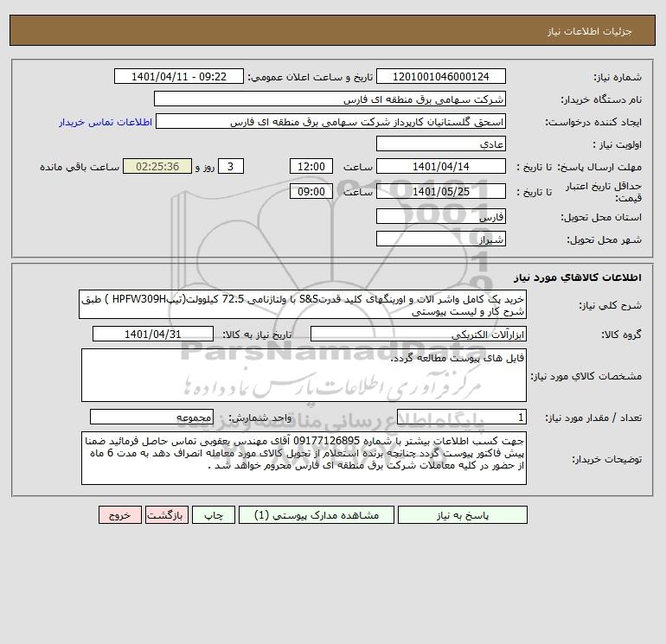Click the countdown timer 02:25:36

pyautogui.click(x=157, y=167)
